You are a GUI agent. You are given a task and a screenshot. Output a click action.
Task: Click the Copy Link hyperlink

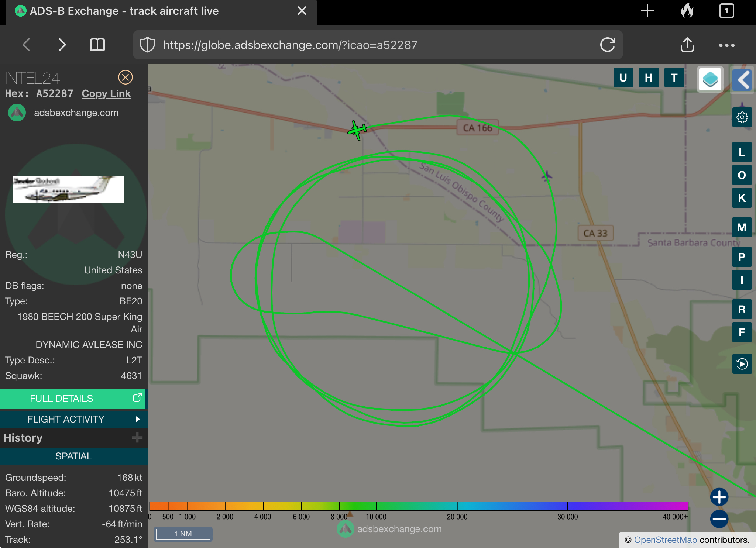click(x=106, y=94)
